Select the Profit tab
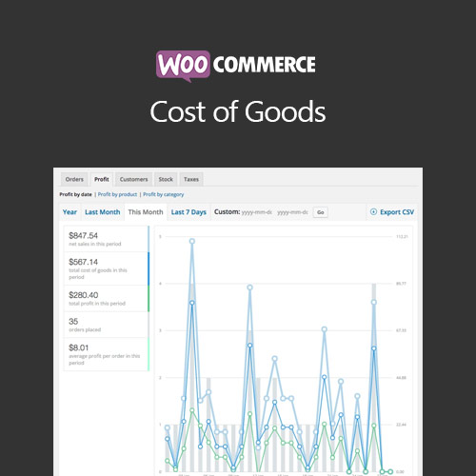Viewport: 476px width, 476px height. pos(102,179)
